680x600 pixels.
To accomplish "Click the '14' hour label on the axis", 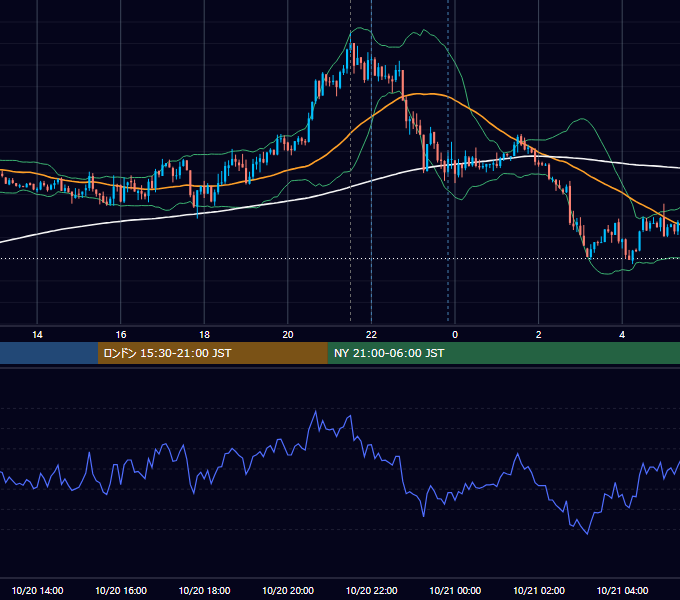I will pyautogui.click(x=37, y=335).
